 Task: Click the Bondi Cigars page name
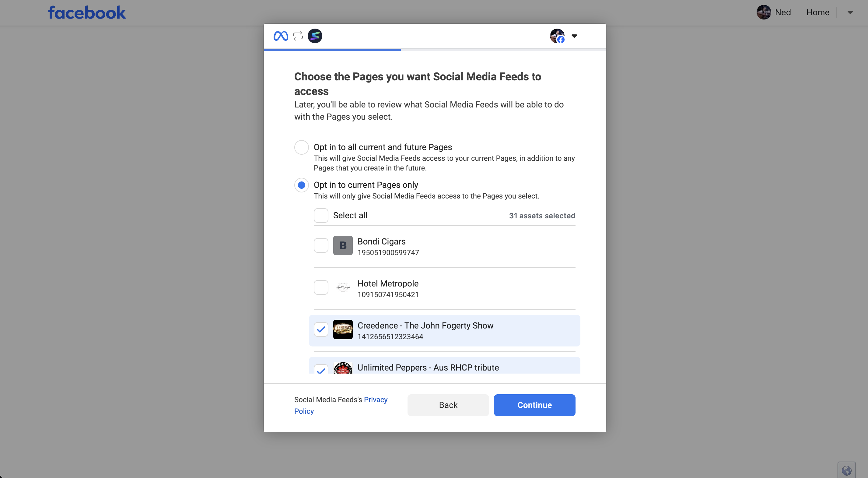[x=381, y=241]
